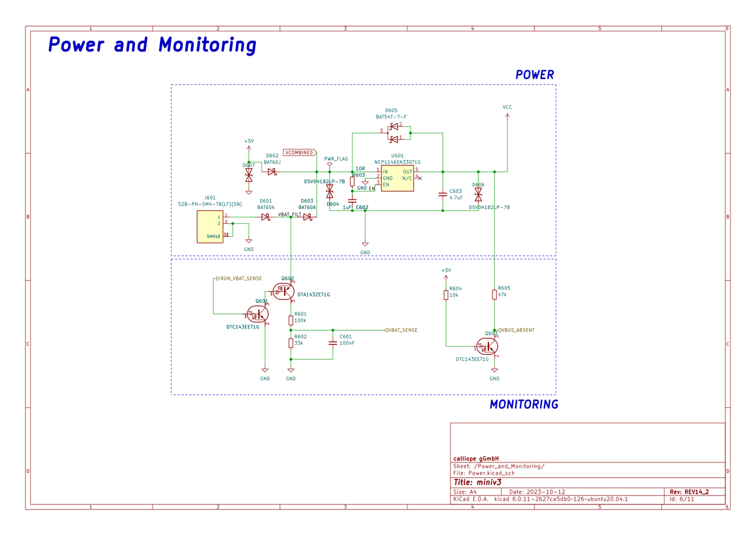The height and width of the screenshot is (535, 756).
Task: Click the Q603 transistor symbol
Action: coord(487,347)
